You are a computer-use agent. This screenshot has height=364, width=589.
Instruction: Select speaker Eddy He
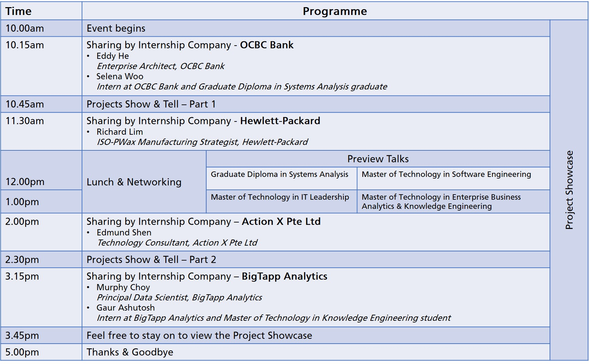(x=113, y=56)
